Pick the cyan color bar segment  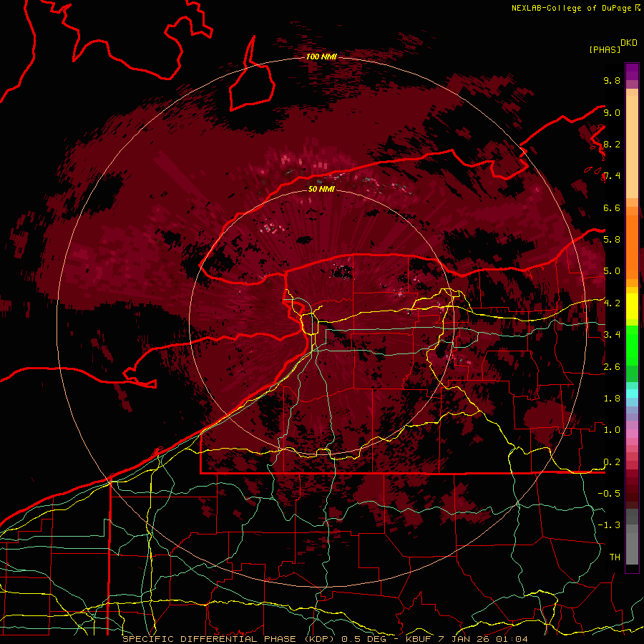632,394
